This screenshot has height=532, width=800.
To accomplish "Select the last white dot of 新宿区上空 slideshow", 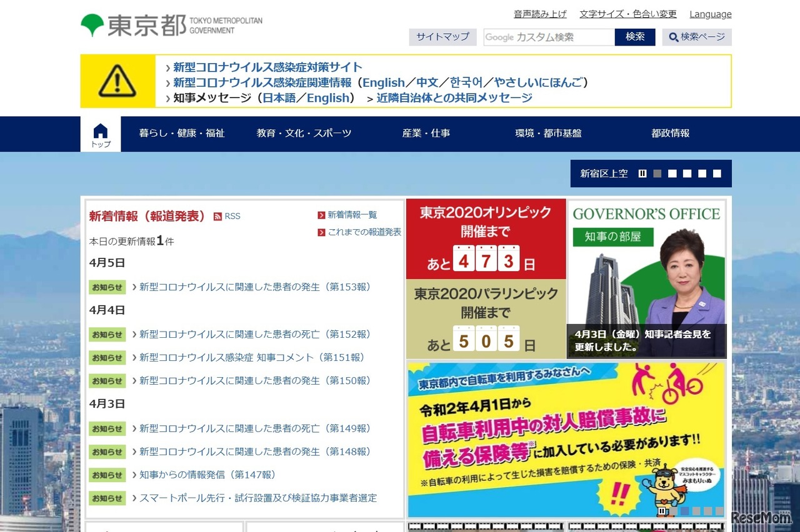I will pyautogui.click(x=717, y=174).
